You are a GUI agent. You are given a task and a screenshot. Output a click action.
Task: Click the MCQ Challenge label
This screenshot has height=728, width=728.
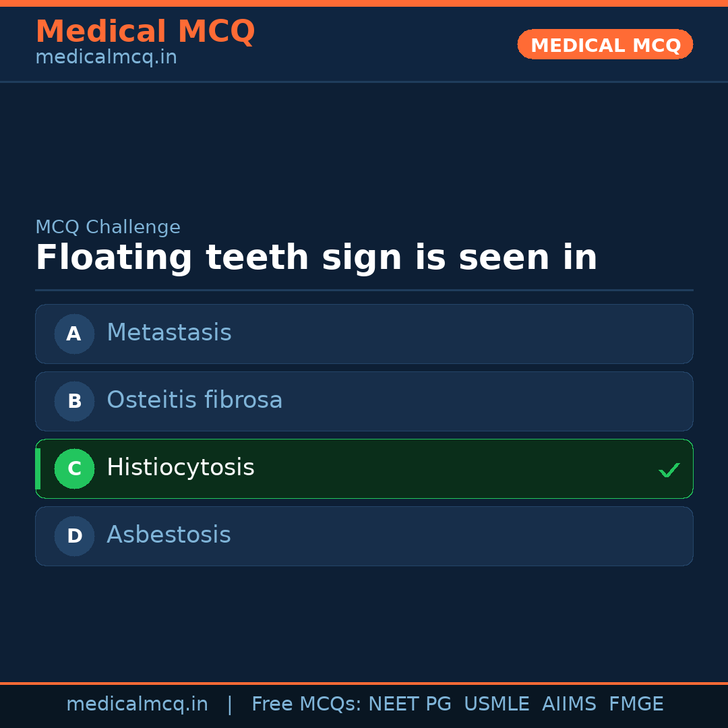(x=108, y=227)
